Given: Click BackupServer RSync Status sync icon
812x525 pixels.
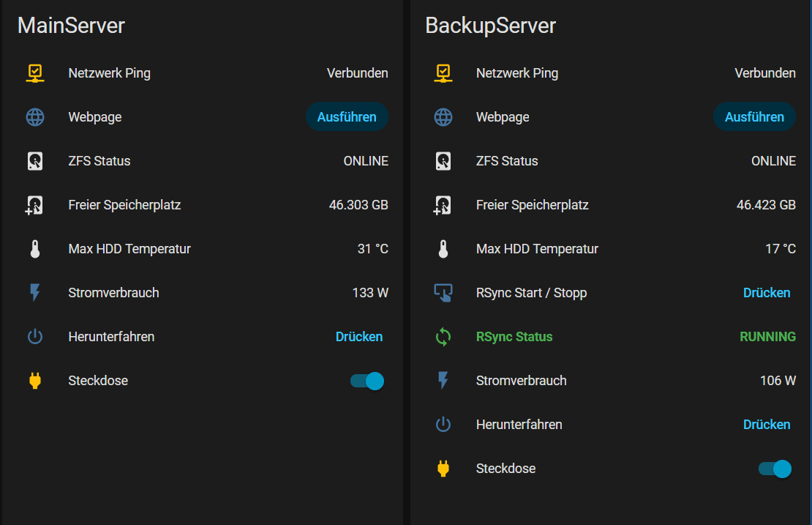Looking at the screenshot, I should coord(443,337).
